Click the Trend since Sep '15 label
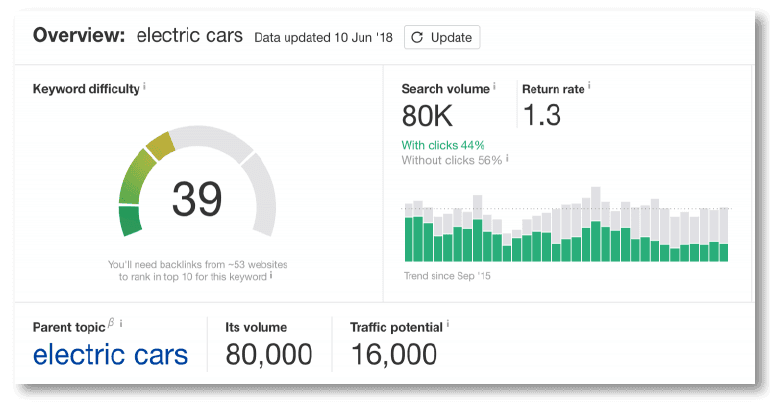Screen dimensions: 770x413 click(447, 275)
